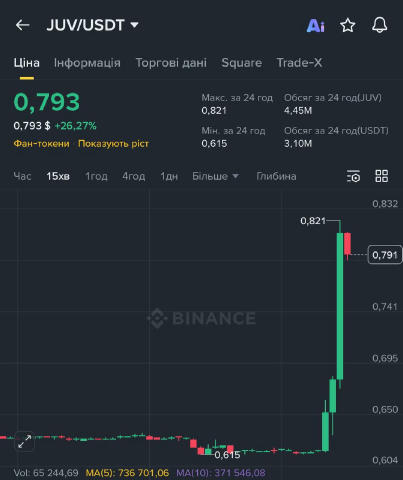Screen dimensions: 403x480
Task: Click the 0,650 price axis label
Action: (x=385, y=409)
